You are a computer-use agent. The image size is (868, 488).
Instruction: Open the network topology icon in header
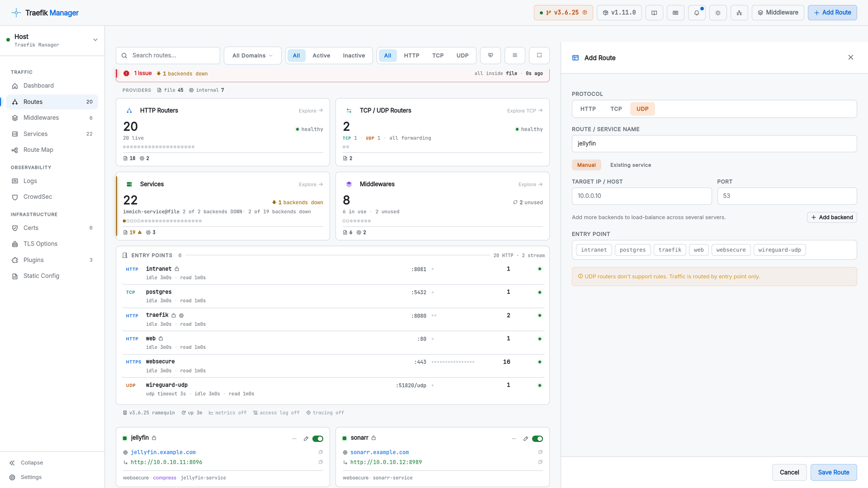pos(739,13)
